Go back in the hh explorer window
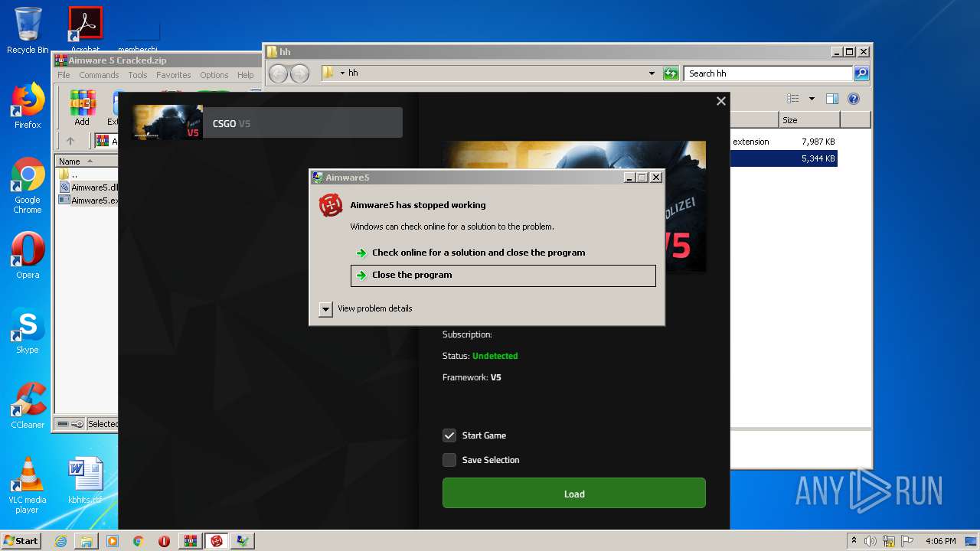The width and height of the screenshot is (980, 551). pyautogui.click(x=279, y=73)
